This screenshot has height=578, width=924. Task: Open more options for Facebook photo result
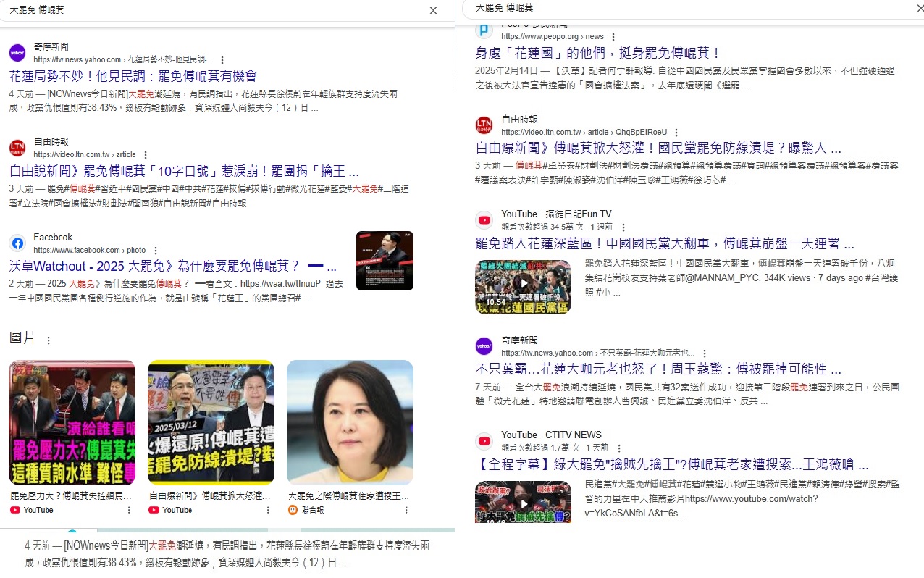(155, 251)
